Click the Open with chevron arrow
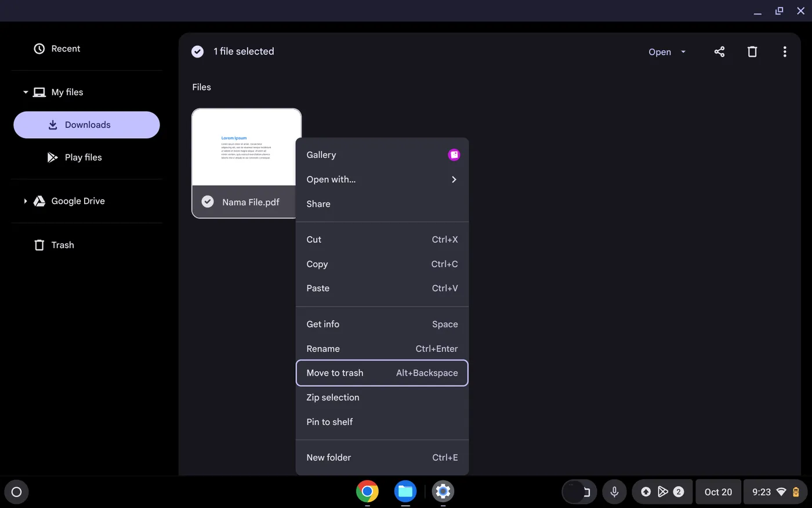 coord(454,179)
